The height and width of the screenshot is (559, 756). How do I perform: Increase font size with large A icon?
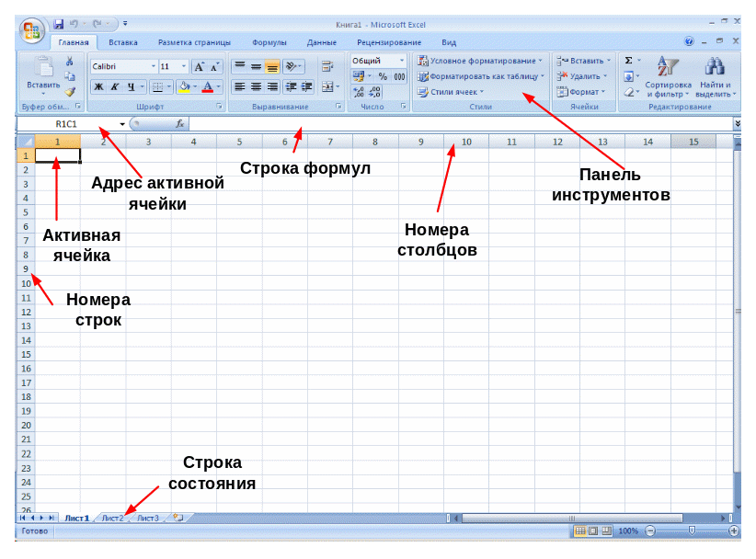tap(200, 67)
